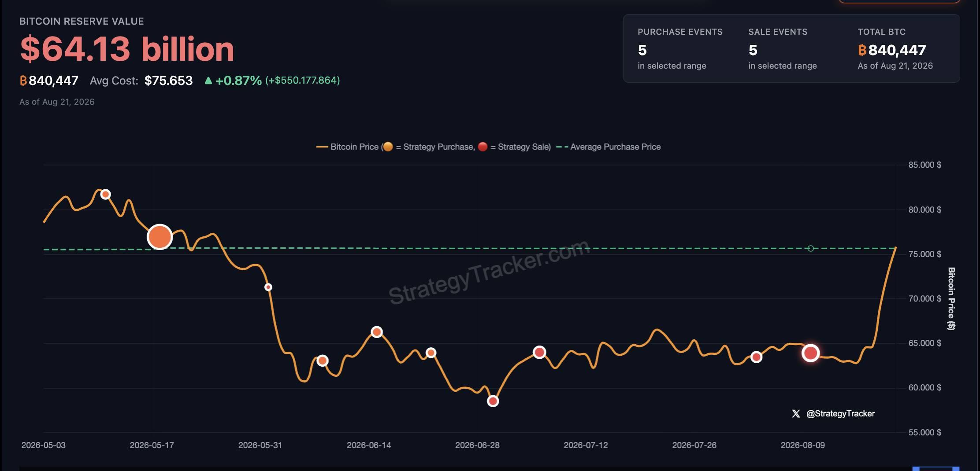Screen dimensions: 980x471
Task: Click the sale events count 5
Action: click(753, 50)
